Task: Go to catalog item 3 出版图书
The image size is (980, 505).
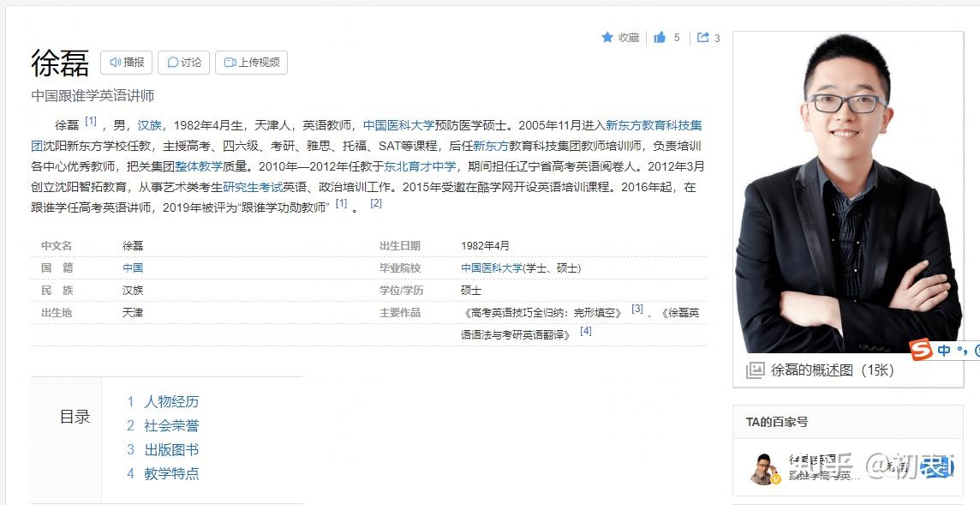Action: point(171,450)
